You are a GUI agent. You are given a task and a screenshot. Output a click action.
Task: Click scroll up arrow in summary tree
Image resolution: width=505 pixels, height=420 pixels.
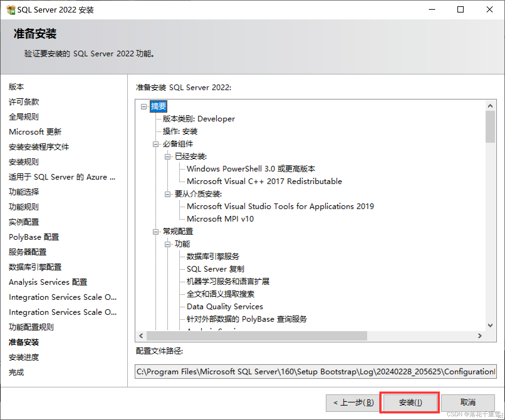tap(490, 106)
